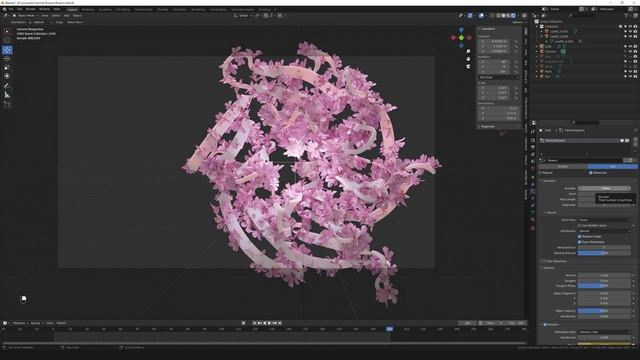This screenshot has height=360, width=640.
Task: Click the outliner search field
Action: (x=582, y=16)
